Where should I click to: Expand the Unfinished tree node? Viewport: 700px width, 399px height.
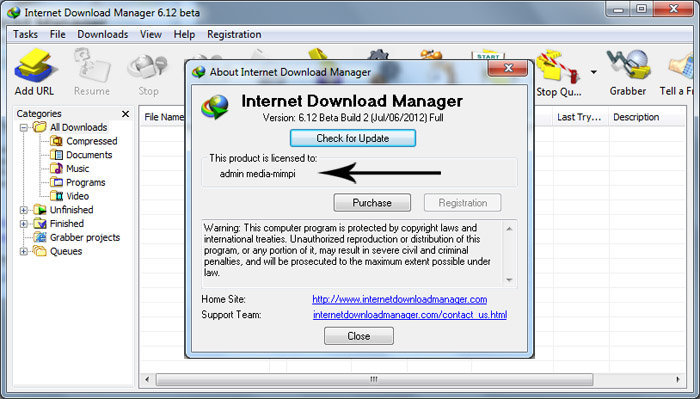[24, 210]
